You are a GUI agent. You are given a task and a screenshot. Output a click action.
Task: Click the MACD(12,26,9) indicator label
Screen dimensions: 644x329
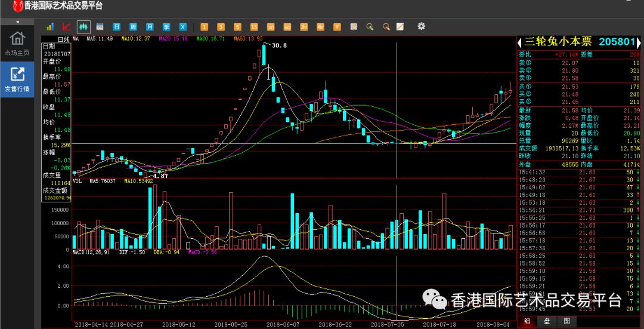91,252
